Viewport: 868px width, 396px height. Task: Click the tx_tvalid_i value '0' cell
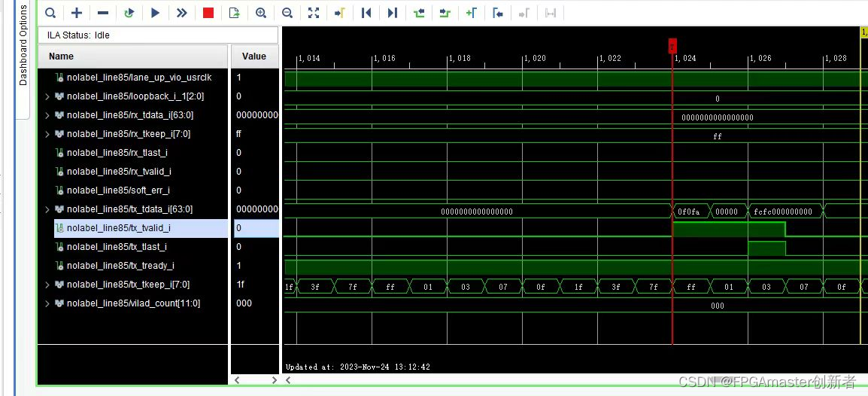point(256,228)
